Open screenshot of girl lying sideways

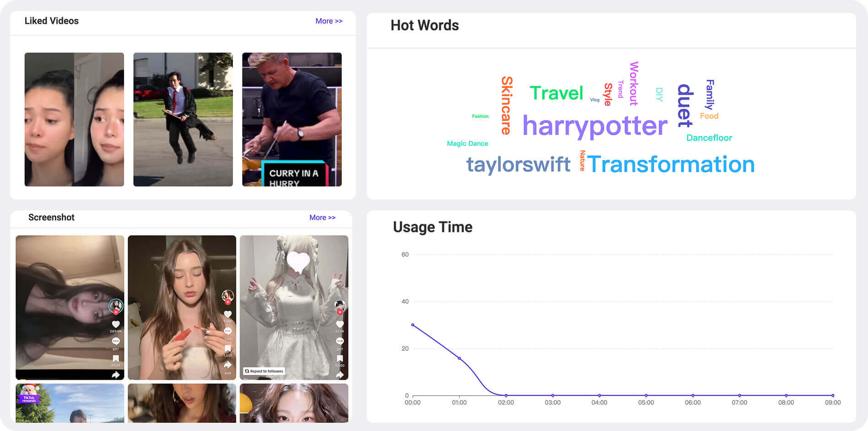point(70,307)
